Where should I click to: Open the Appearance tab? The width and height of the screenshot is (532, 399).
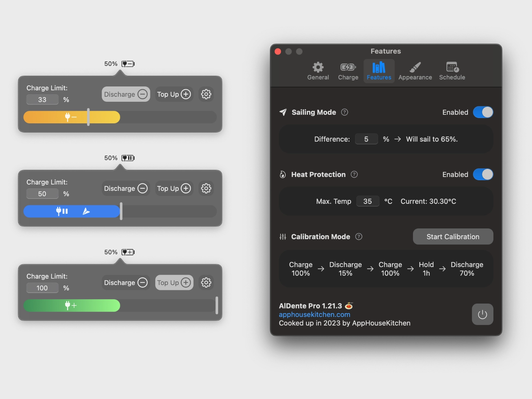pos(415,71)
